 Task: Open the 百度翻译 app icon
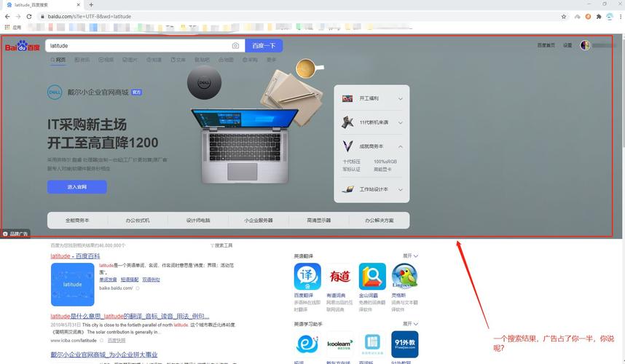307,277
